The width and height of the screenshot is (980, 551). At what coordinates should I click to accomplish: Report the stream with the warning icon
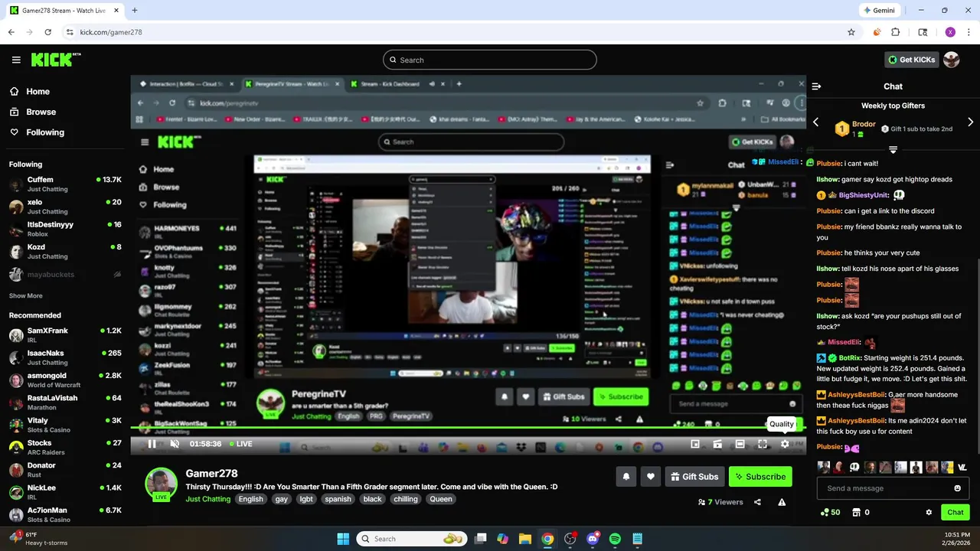click(x=782, y=502)
